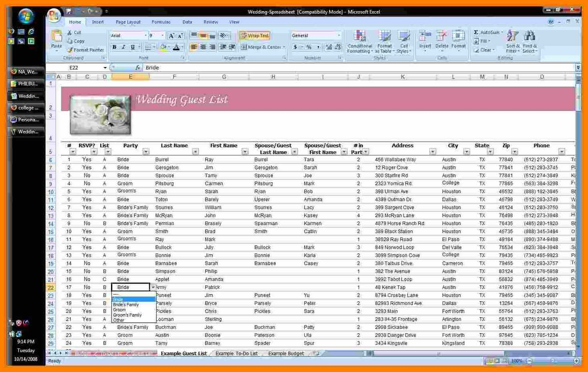The image size is (588, 372).
Task: Open the Arial font name dropdown
Action: 145,36
